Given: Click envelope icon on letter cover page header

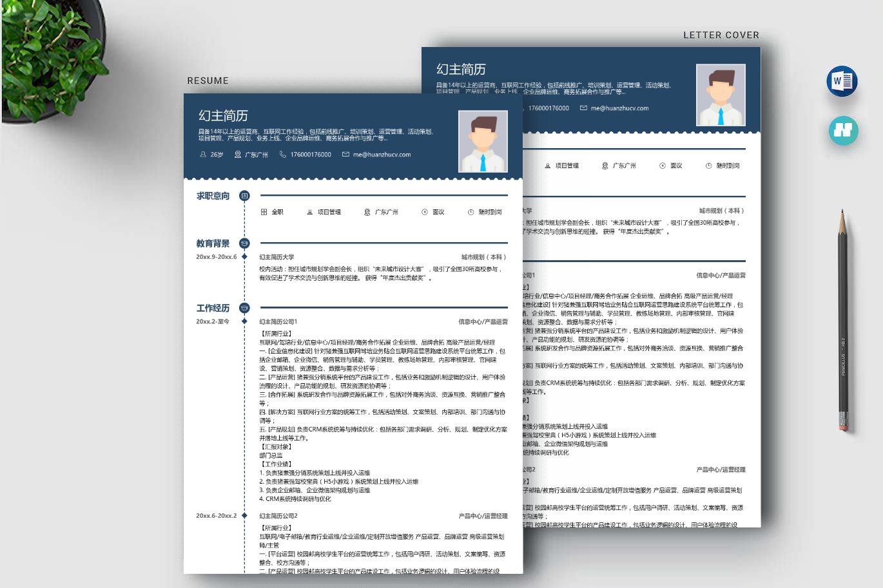Looking at the screenshot, I should (x=583, y=108).
